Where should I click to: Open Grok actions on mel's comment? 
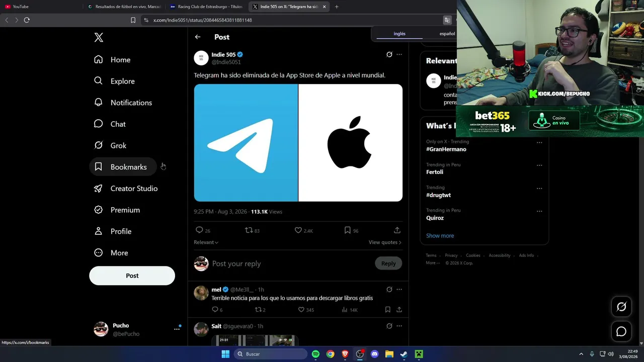[x=389, y=290]
